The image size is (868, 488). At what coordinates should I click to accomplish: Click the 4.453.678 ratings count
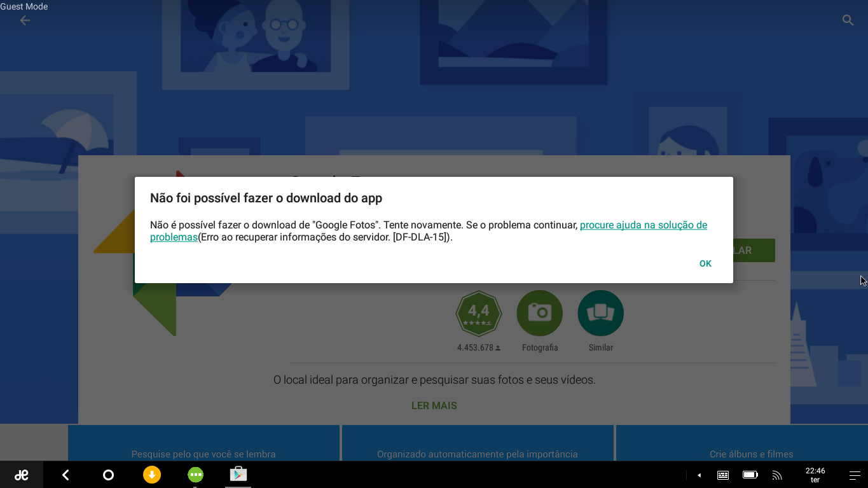479,347
